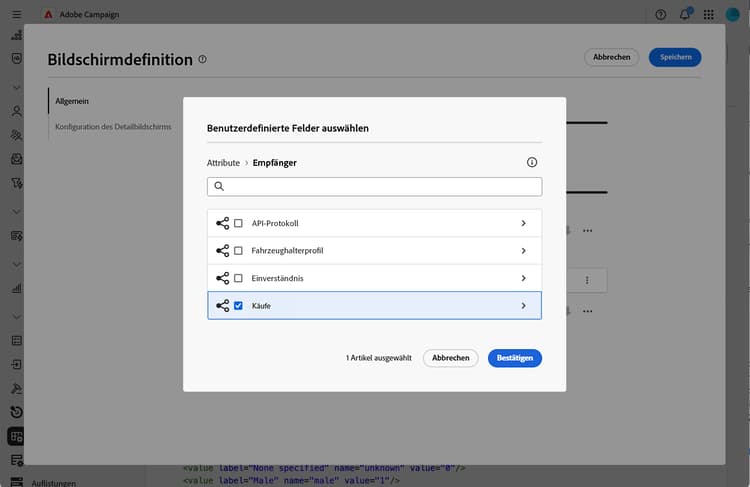Open the notifications bell
Screen dimensions: 750x487
(685, 15)
